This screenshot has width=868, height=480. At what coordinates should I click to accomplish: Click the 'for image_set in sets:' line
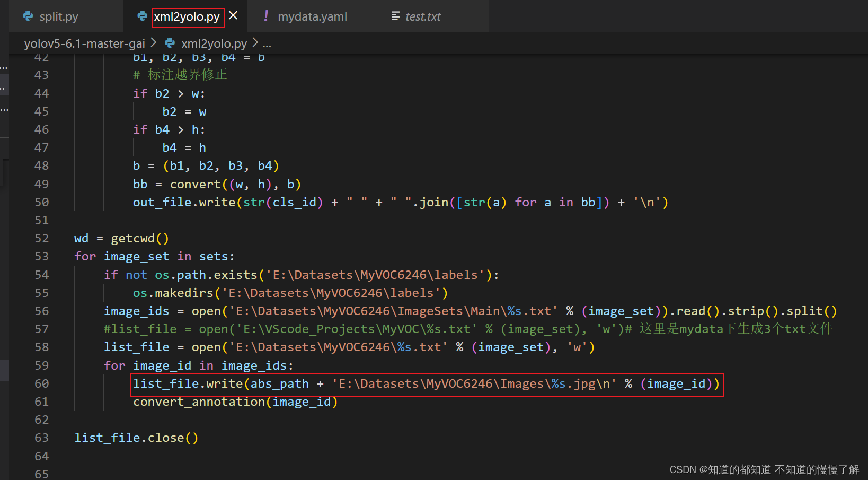(154, 257)
